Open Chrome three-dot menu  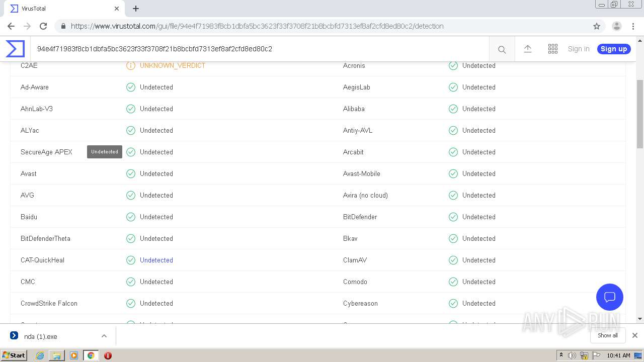coord(633,26)
